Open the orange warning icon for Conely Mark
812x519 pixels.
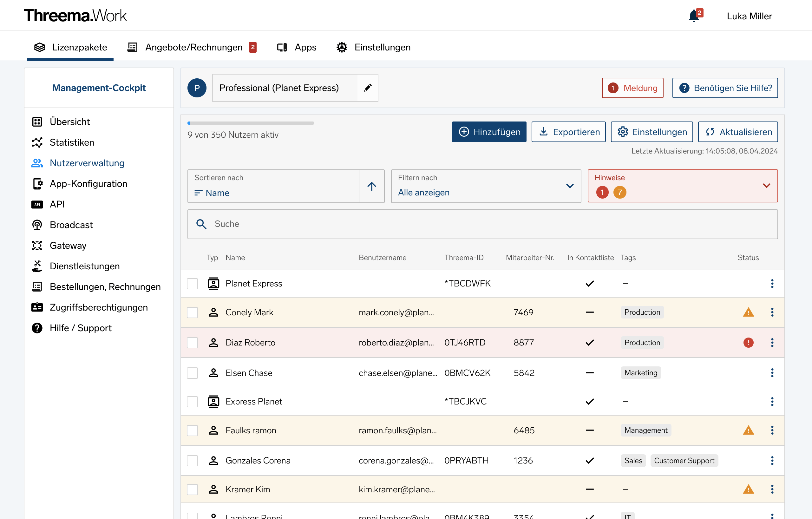click(748, 312)
